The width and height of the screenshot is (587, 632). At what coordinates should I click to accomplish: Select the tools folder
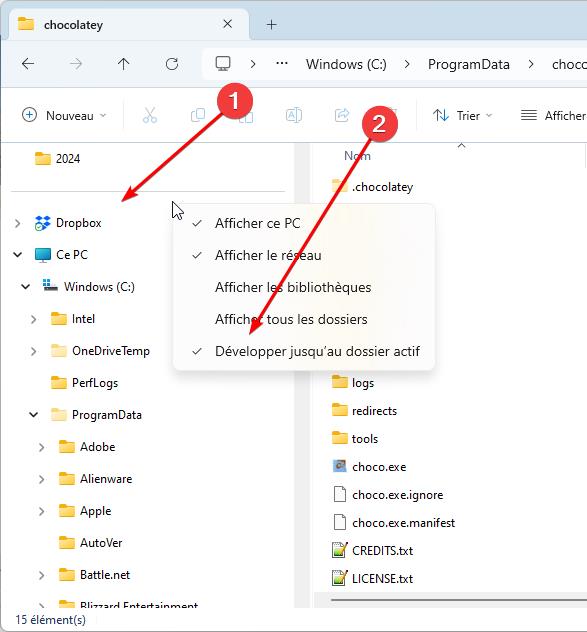tap(355, 439)
